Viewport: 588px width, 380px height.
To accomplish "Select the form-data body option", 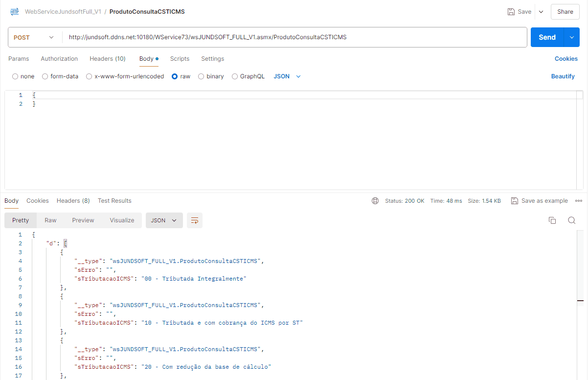I will pyautogui.click(x=45, y=76).
